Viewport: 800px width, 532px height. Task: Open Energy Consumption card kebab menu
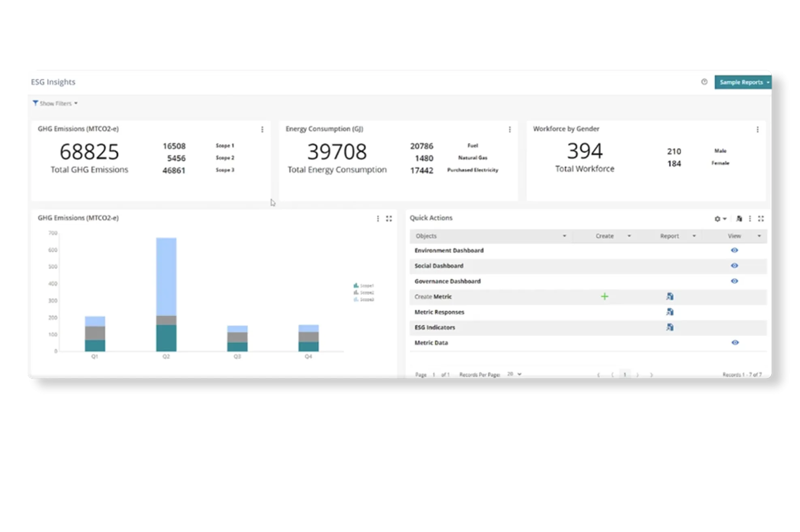click(x=510, y=129)
